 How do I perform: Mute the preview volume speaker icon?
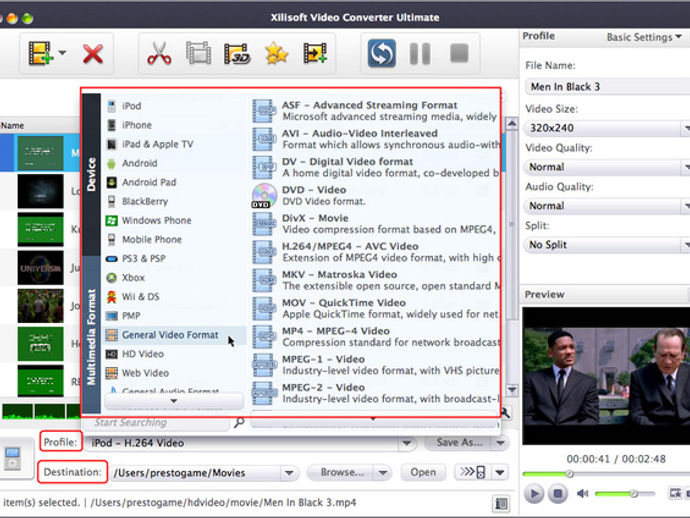[x=583, y=493]
